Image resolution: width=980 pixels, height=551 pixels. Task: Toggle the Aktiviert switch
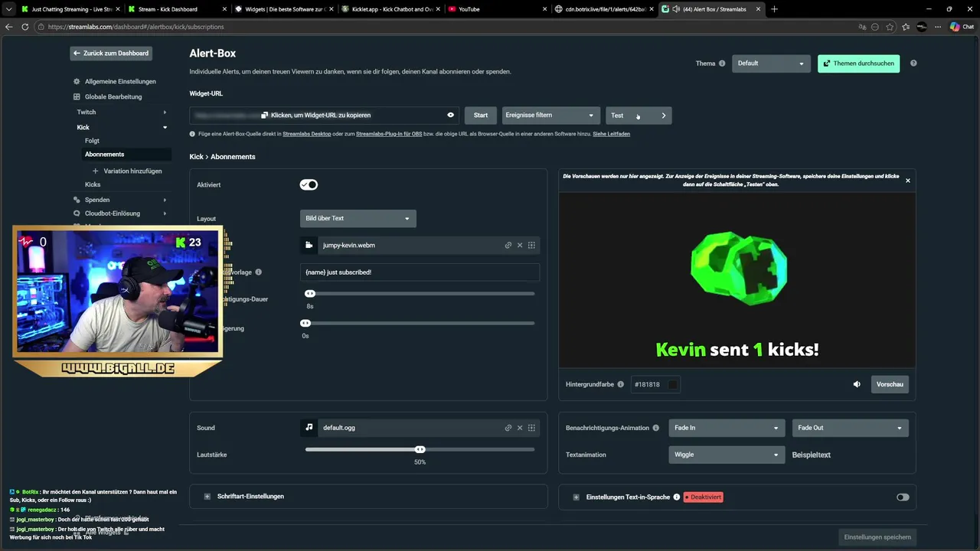(309, 184)
